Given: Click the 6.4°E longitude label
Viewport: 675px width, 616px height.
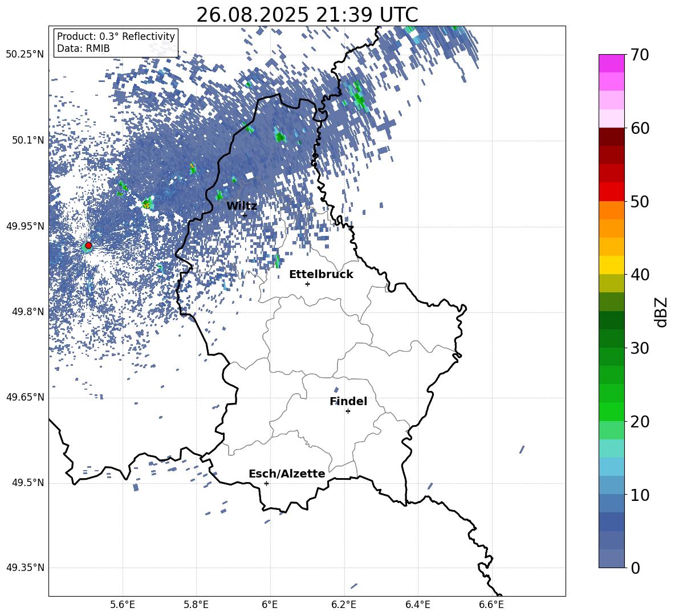Looking at the screenshot, I should point(417,605).
